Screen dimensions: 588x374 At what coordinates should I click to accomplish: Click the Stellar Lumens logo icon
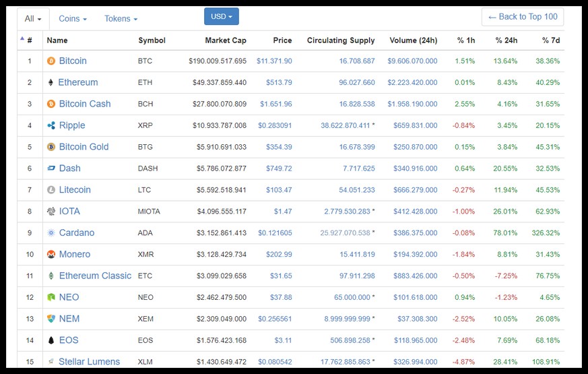point(51,362)
